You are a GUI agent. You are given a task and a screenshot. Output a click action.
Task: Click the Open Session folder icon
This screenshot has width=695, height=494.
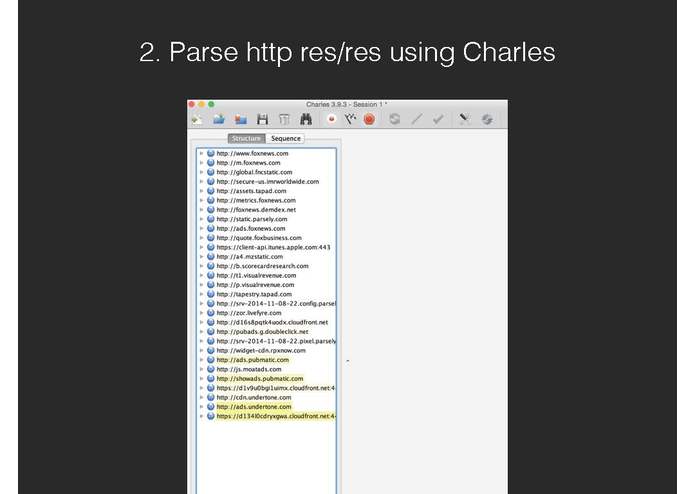219,120
